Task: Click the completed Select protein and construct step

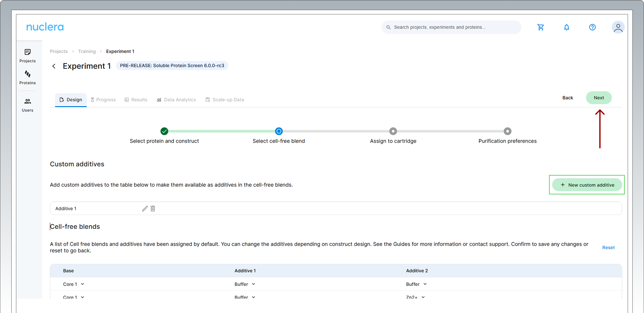Action: click(164, 131)
